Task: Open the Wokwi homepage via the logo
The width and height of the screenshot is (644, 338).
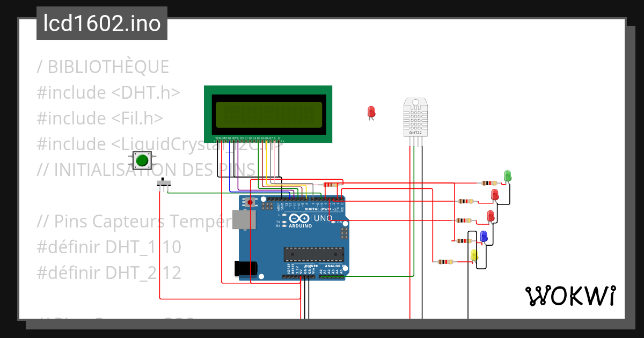Action: 572,294
